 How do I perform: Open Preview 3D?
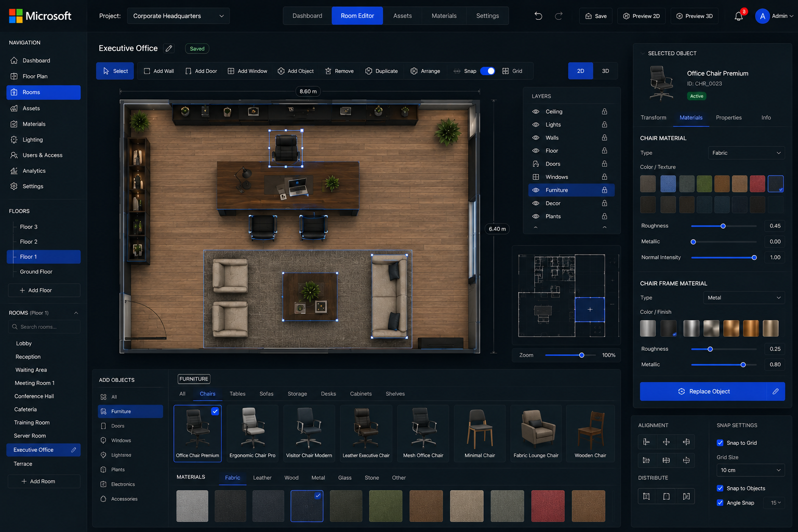(694, 16)
